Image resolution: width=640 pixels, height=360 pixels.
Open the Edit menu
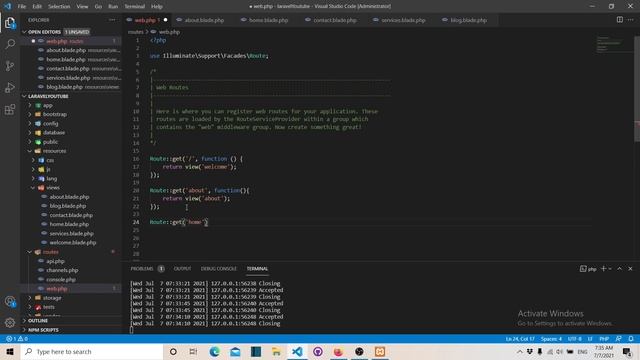(37, 7)
